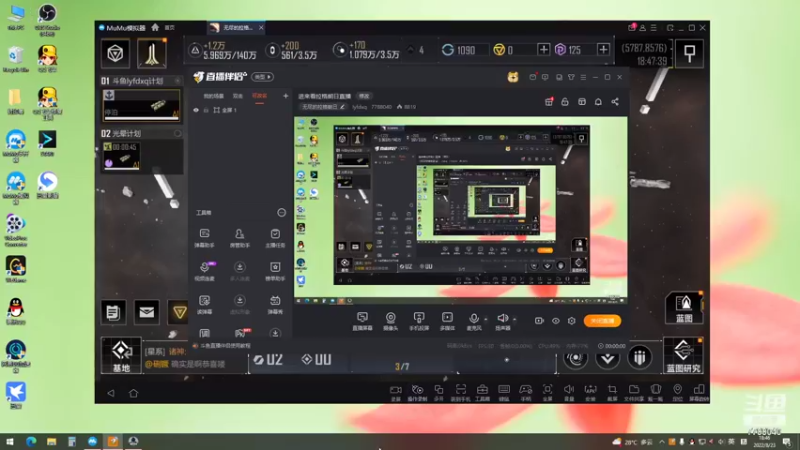The height and width of the screenshot is (450, 800).
Task: Click the game map pin icon
Action: (x=689, y=53)
